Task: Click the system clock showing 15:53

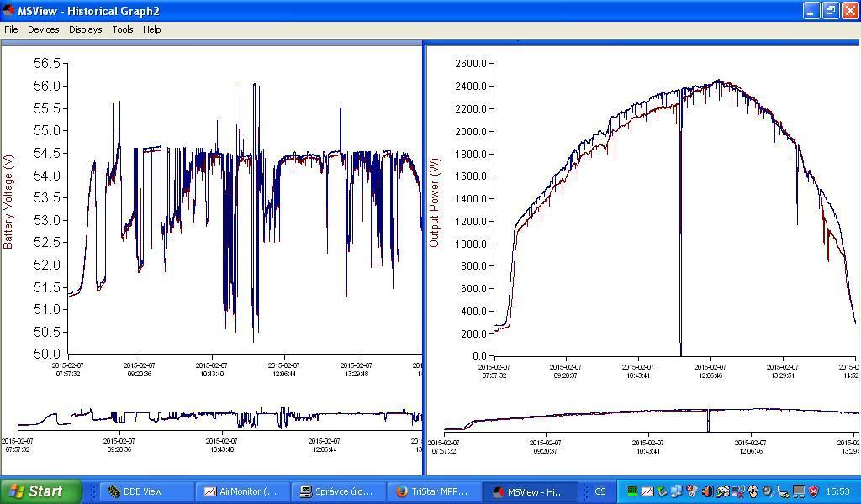Action: [x=837, y=491]
